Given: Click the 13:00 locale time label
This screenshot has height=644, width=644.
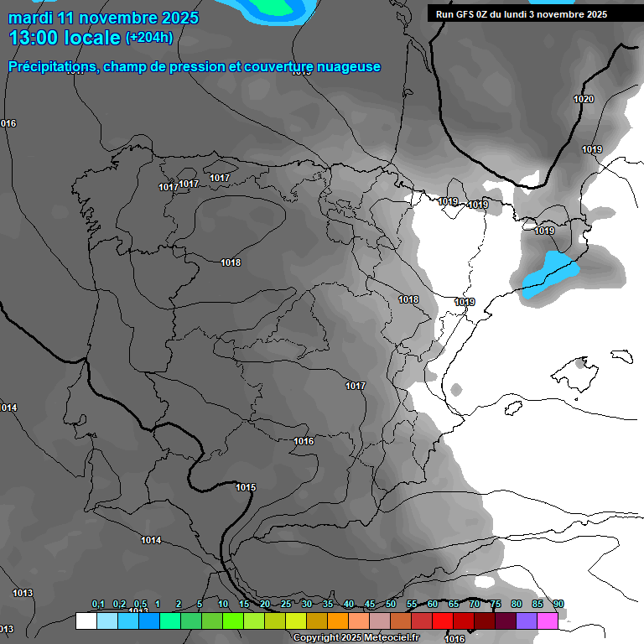Looking at the screenshot, I should coord(64,38).
